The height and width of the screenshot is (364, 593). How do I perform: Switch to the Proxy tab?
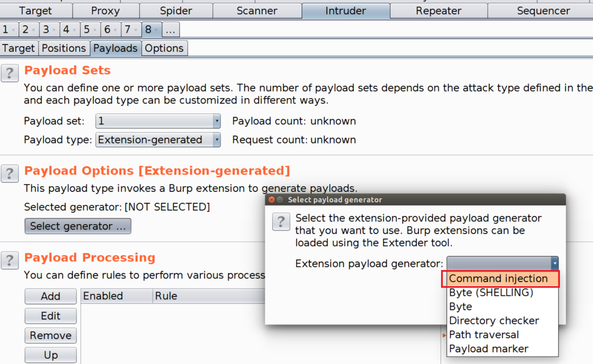pos(106,10)
